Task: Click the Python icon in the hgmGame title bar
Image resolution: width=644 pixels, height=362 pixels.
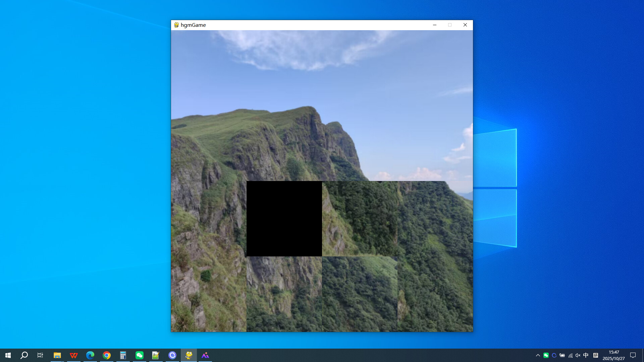Action: pos(176,25)
